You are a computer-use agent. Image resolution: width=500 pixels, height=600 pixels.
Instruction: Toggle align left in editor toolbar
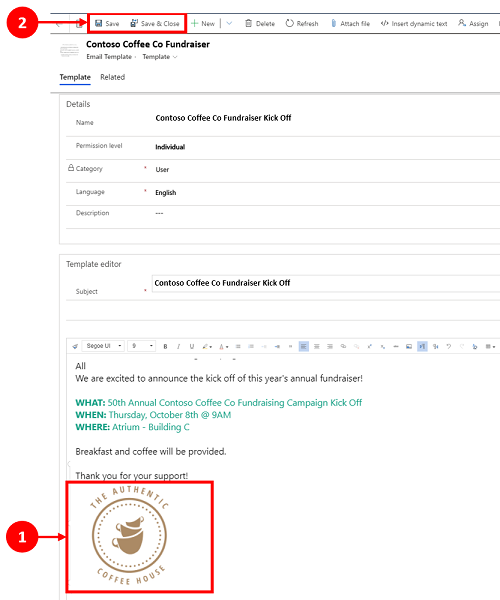(x=303, y=346)
